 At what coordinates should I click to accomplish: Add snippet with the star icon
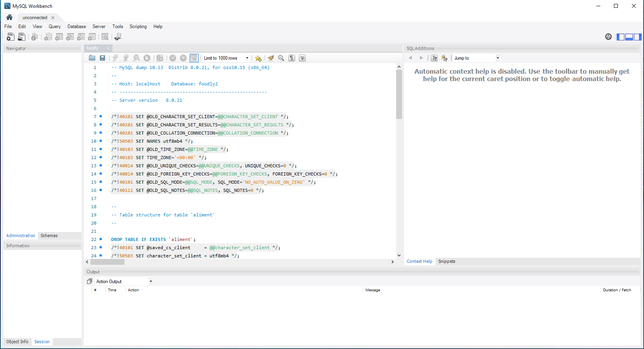pyautogui.click(x=258, y=58)
